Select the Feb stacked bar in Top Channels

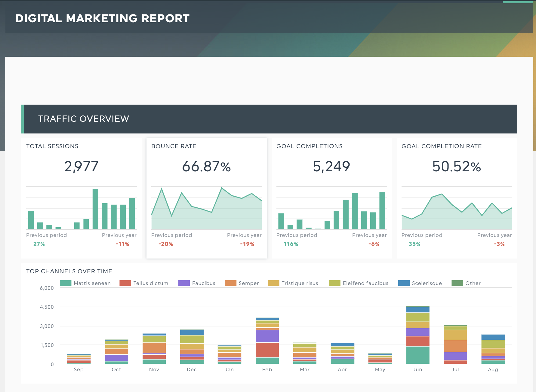click(267, 341)
